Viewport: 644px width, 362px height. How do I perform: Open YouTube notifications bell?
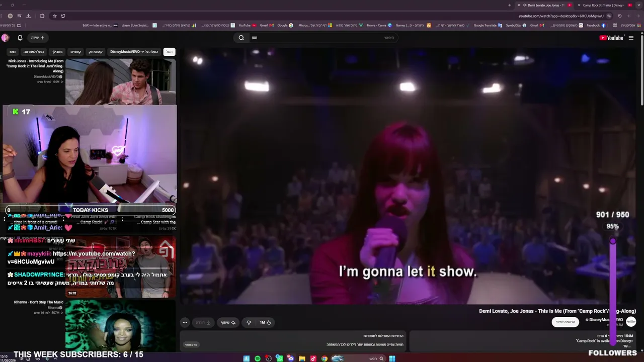pyautogui.click(x=20, y=38)
